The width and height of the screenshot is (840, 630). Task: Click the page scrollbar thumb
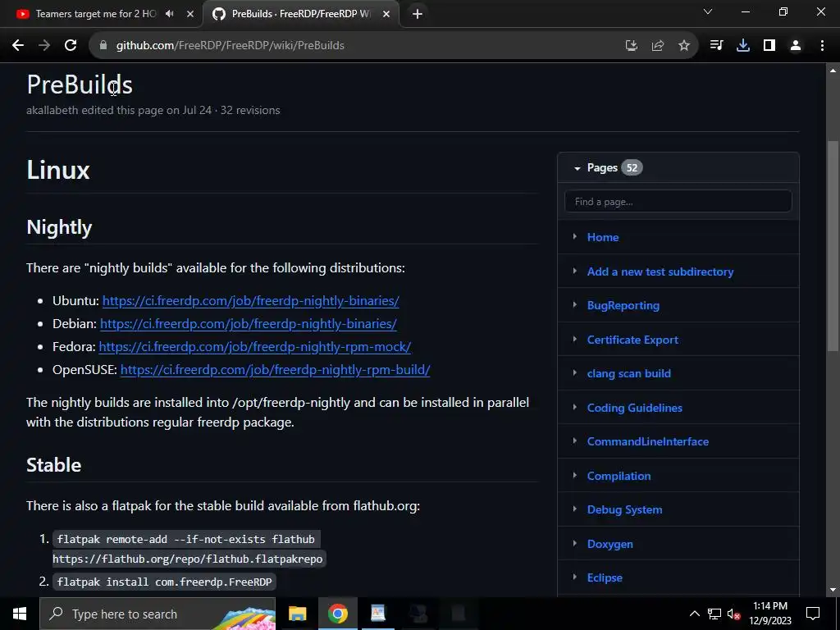pos(833,246)
